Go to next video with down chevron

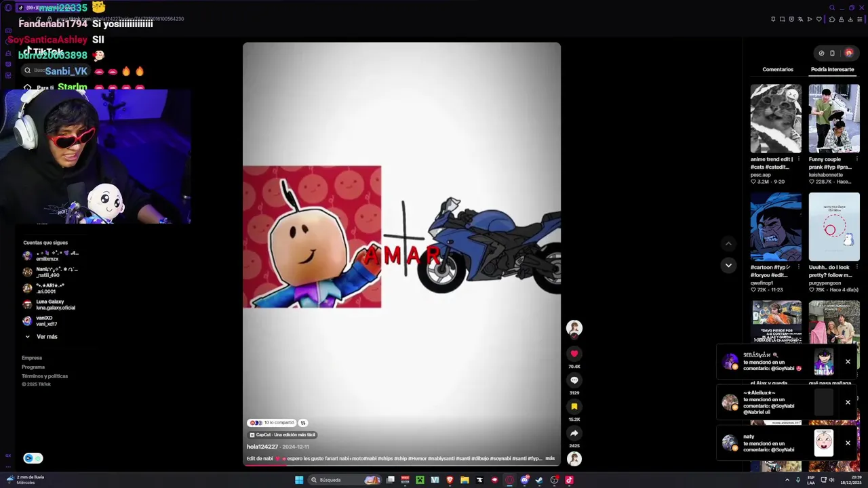(x=728, y=265)
